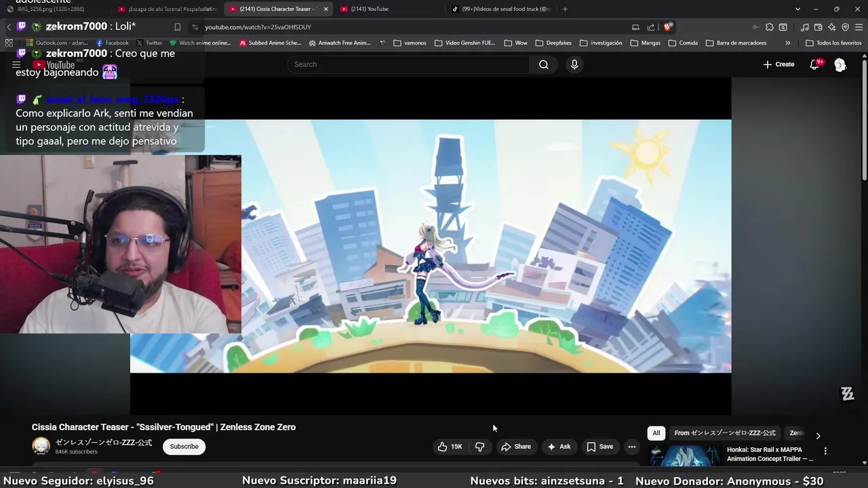Click Honkai: Star Rail x MAPPA title
The width and height of the screenshot is (868, 488).
770,454
